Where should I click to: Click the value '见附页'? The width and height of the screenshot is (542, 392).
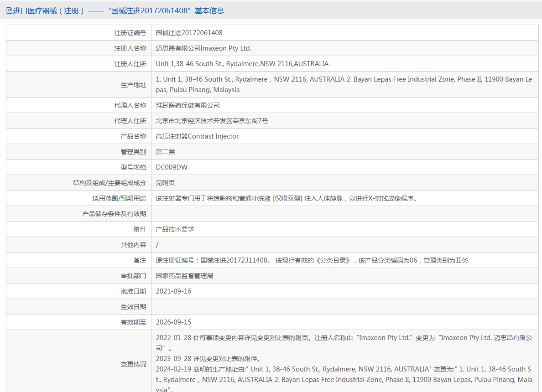click(x=165, y=183)
